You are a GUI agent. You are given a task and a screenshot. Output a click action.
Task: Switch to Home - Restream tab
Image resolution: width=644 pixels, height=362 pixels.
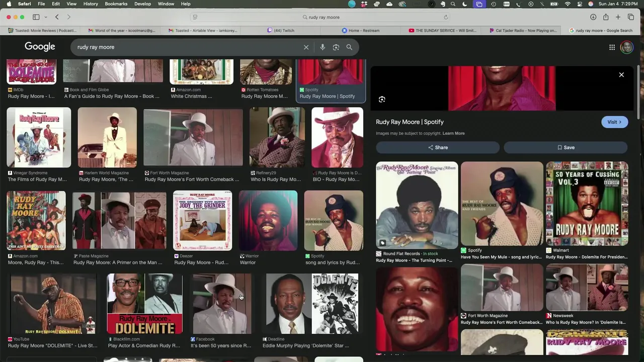click(361, 30)
